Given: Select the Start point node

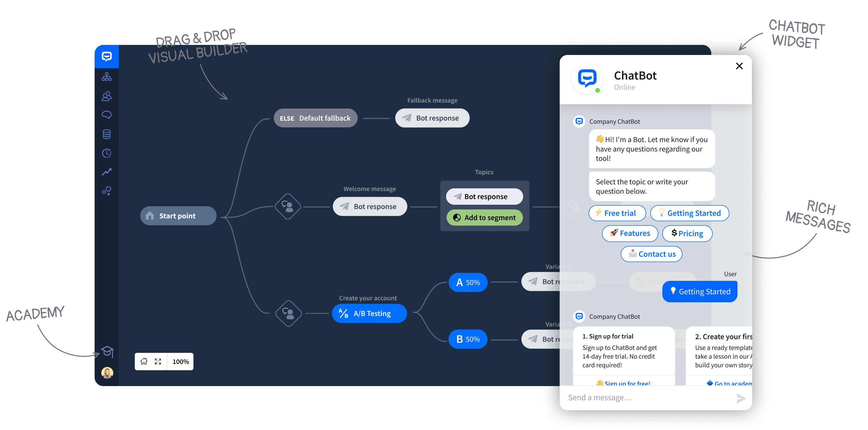Looking at the screenshot, I should [x=178, y=216].
